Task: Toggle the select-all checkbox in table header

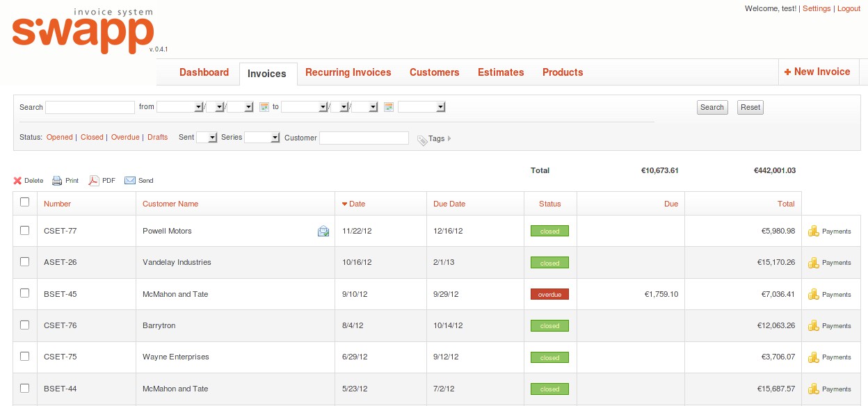Action: click(x=25, y=202)
